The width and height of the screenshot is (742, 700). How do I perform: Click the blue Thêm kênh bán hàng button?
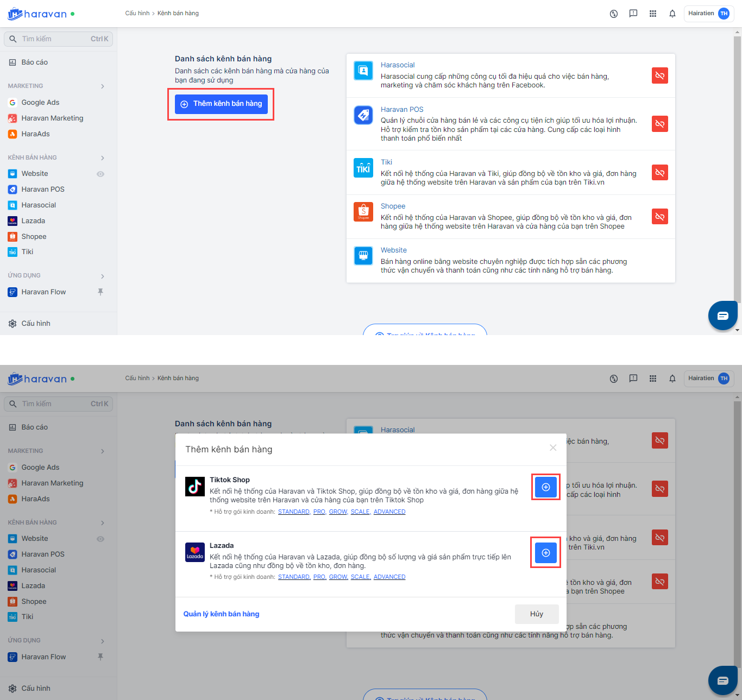point(221,104)
